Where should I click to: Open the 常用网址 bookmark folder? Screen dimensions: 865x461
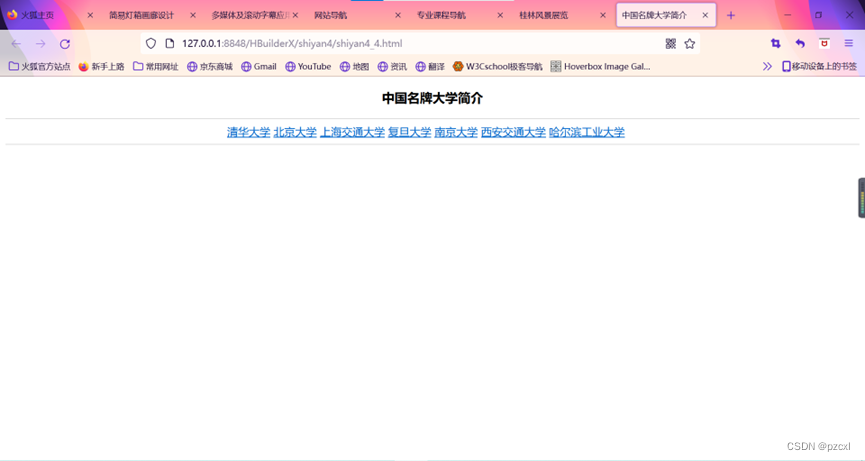[156, 66]
